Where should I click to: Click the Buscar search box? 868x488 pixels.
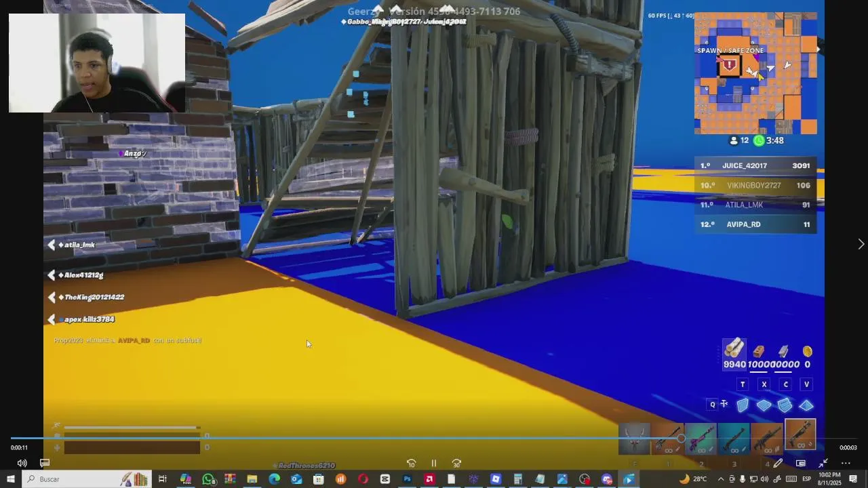point(87,479)
